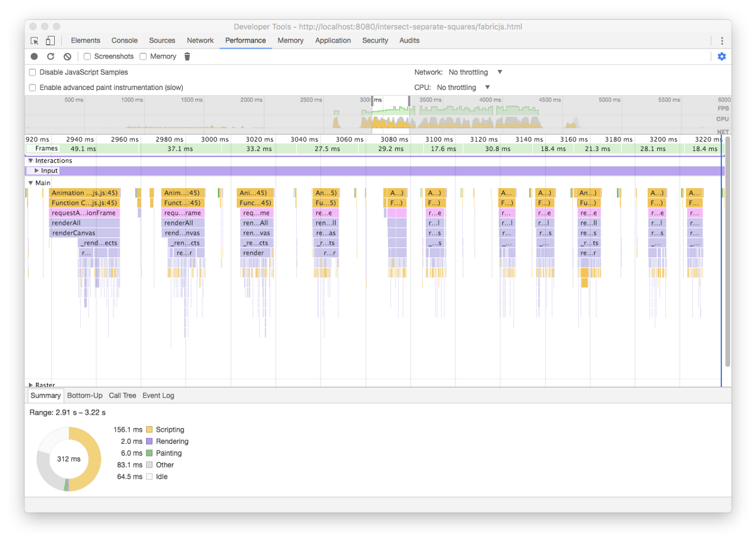This screenshot has width=756, height=542.
Task: Check Disable JavaScript Samples
Action: point(33,72)
